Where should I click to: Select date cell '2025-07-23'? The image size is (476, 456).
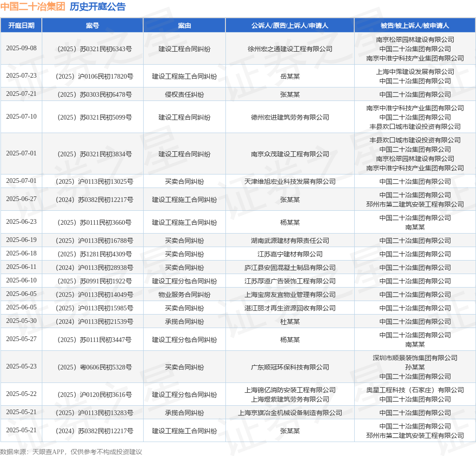click(x=21, y=76)
